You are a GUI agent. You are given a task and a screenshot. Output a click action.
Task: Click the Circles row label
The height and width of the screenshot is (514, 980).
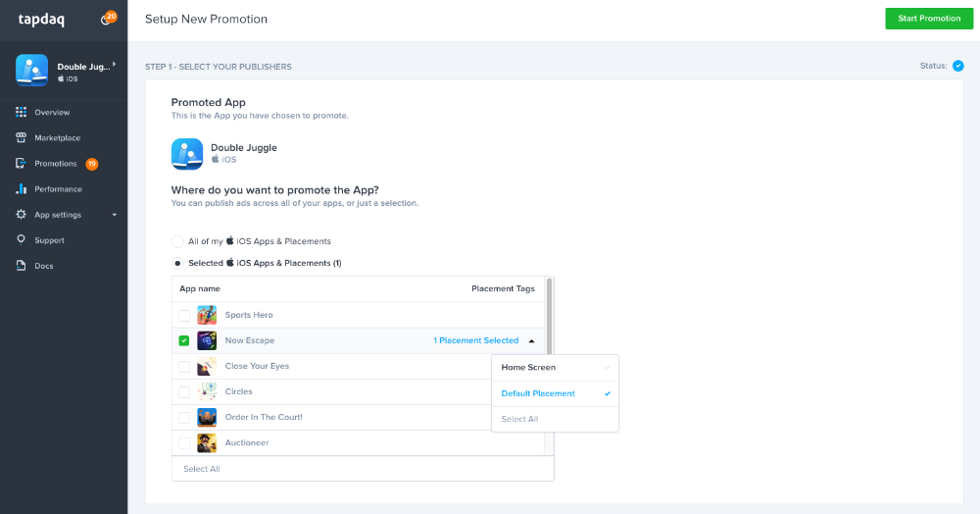point(239,392)
